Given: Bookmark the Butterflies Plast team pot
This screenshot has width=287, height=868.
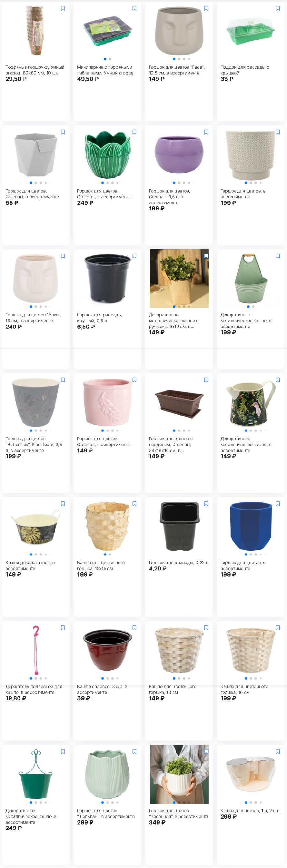Looking at the screenshot, I should [63, 380].
